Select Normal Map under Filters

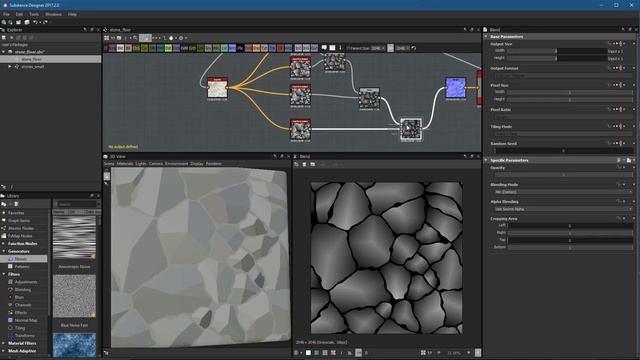(x=26, y=320)
